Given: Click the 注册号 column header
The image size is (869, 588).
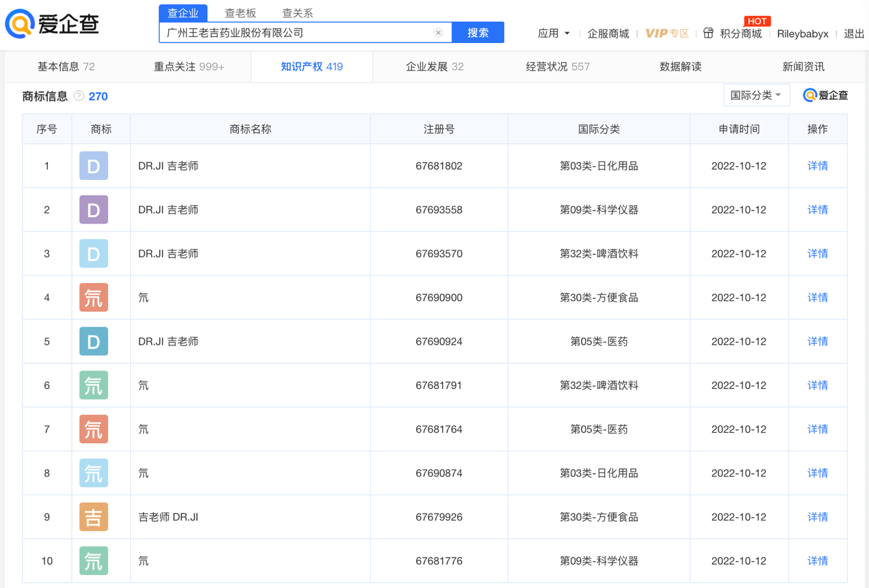Looking at the screenshot, I should click(x=439, y=129).
